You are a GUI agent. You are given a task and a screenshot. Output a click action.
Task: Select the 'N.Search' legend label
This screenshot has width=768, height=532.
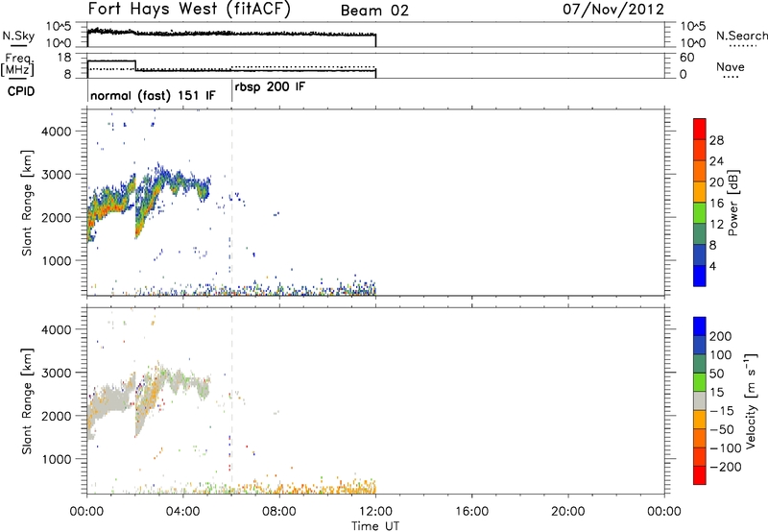coord(742,36)
